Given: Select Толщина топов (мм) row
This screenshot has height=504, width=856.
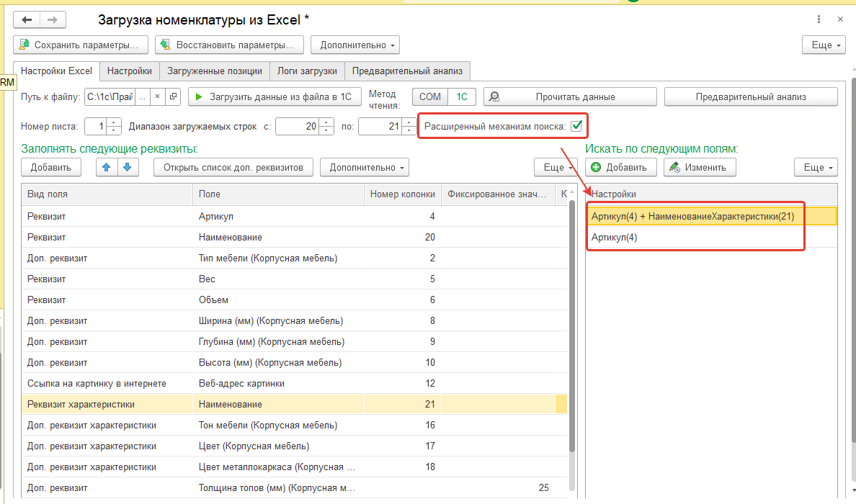Looking at the screenshot, I should click(x=295, y=487).
